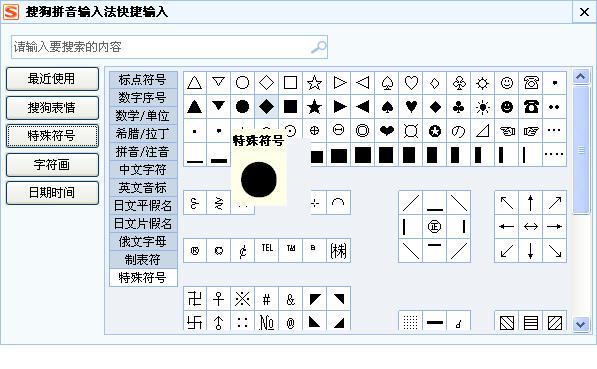Select the up arrow symbol
Viewport: 597px width, 369px height.
click(530, 203)
